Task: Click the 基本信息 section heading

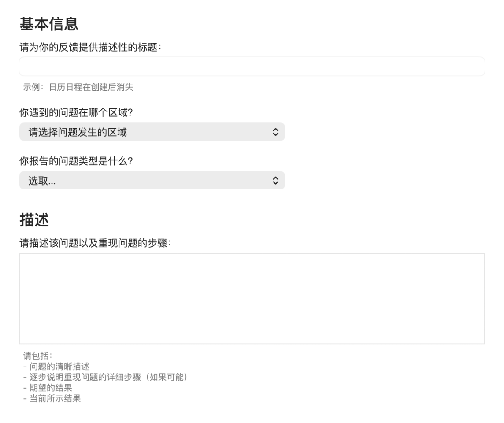Action: tap(49, 24)
